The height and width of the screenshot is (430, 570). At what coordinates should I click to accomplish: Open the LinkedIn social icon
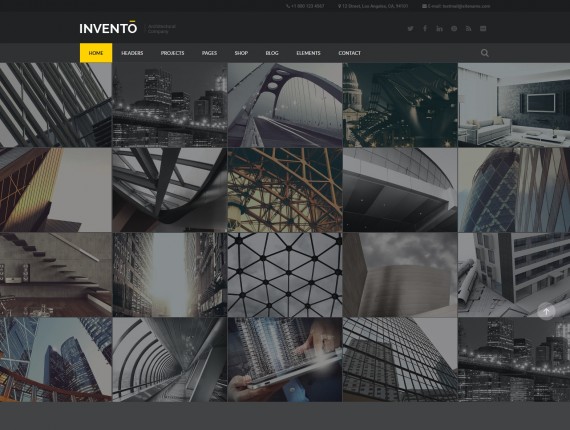click(439, 28)
